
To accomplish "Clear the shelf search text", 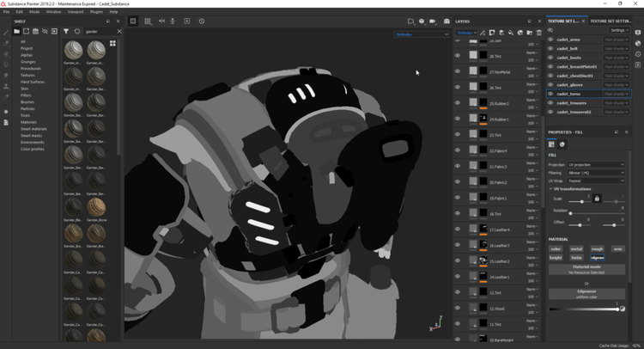I will (x=119, y=31).
